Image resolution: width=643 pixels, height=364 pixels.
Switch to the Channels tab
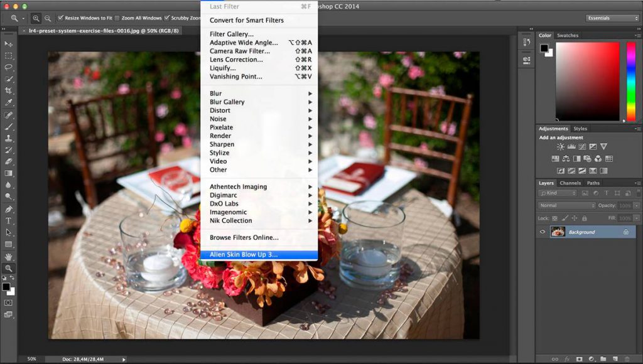(x=570, y=183)
